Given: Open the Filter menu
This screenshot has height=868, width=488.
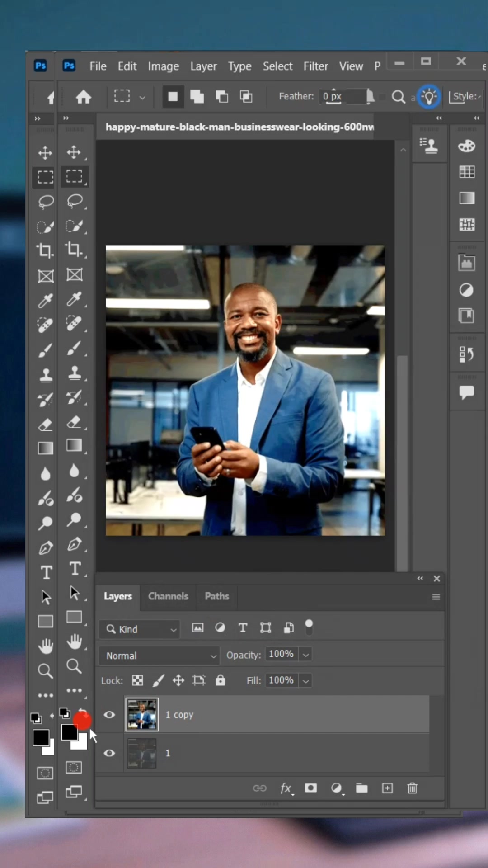Looking at the screenshot, I should [x=316, y=66].
